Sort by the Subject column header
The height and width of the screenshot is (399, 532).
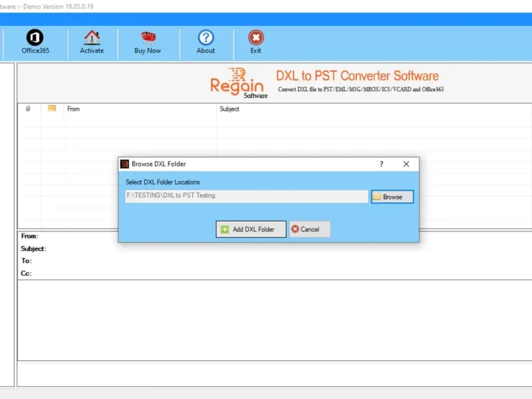[229, 109]
